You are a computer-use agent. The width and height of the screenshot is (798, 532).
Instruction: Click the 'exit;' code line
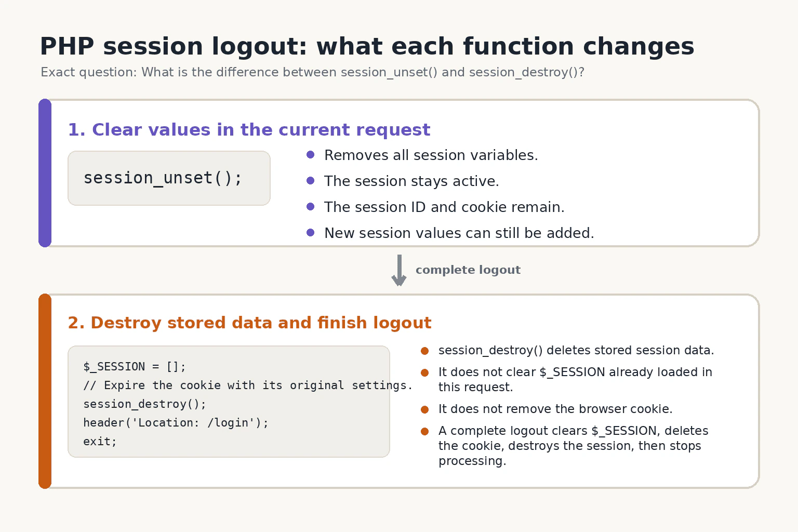[x=100, y=442]
